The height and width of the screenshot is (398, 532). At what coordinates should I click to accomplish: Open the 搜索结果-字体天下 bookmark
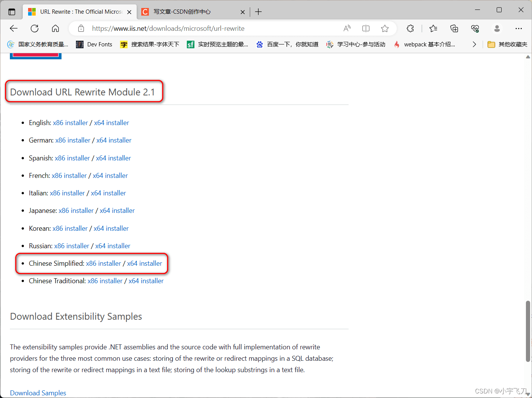tap(150, 44)
